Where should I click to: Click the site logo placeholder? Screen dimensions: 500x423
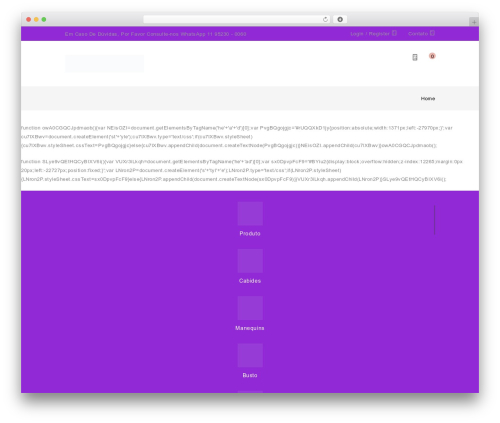tap(105, 63)
